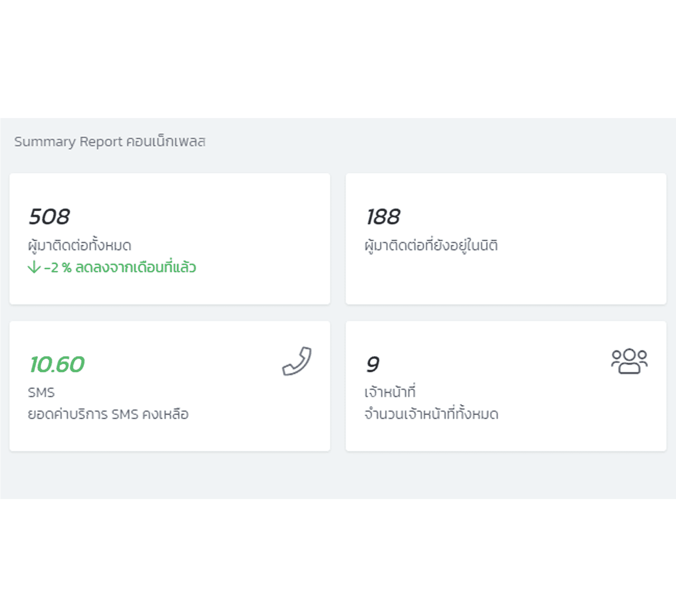Open the 508 total visitors card
Viewport: 676px width, 616px height.
170,239
